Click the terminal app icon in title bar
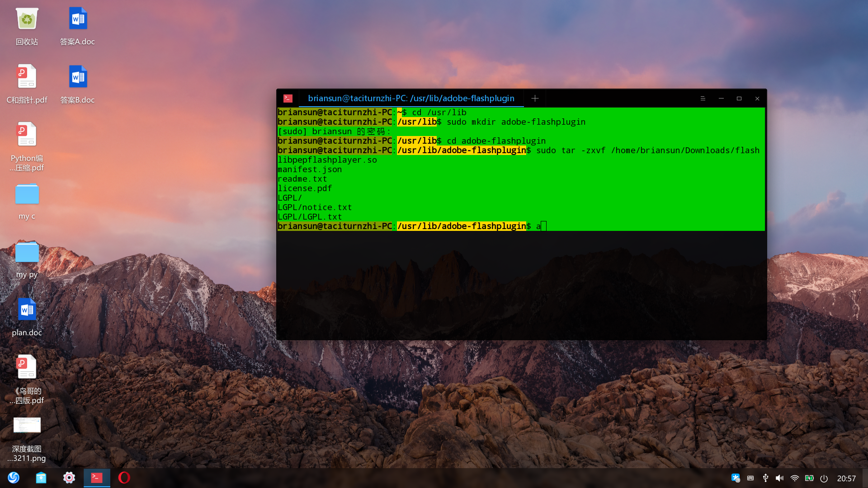The height and width of the screenshot is (488, 868). pos(288,99)
